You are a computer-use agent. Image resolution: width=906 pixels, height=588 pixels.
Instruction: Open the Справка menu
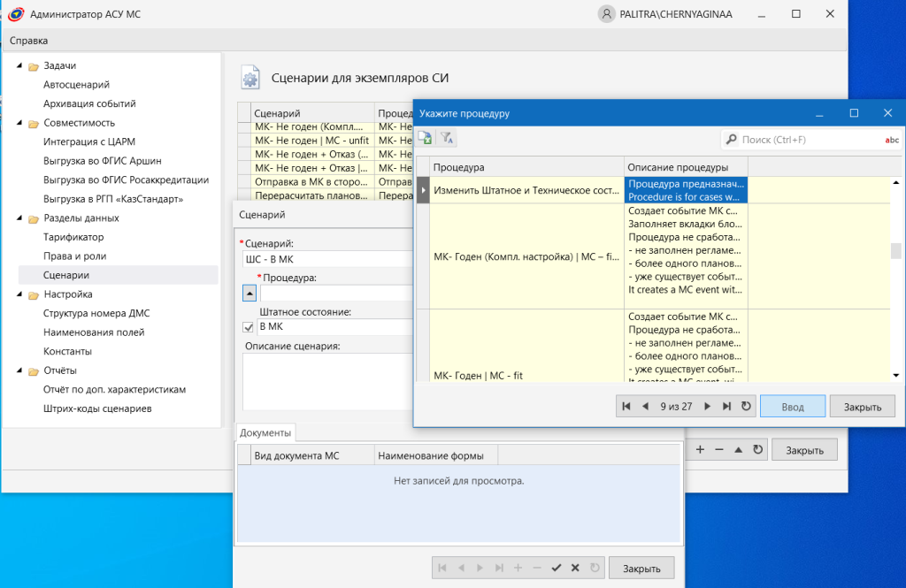(28, 41)
